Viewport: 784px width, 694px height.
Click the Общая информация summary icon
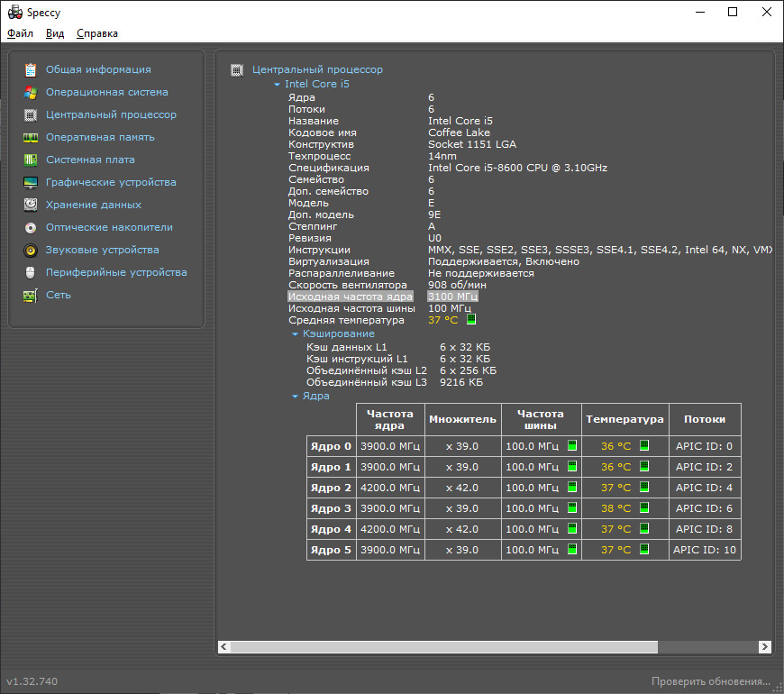pyautogui.click(x=31, y=69)
